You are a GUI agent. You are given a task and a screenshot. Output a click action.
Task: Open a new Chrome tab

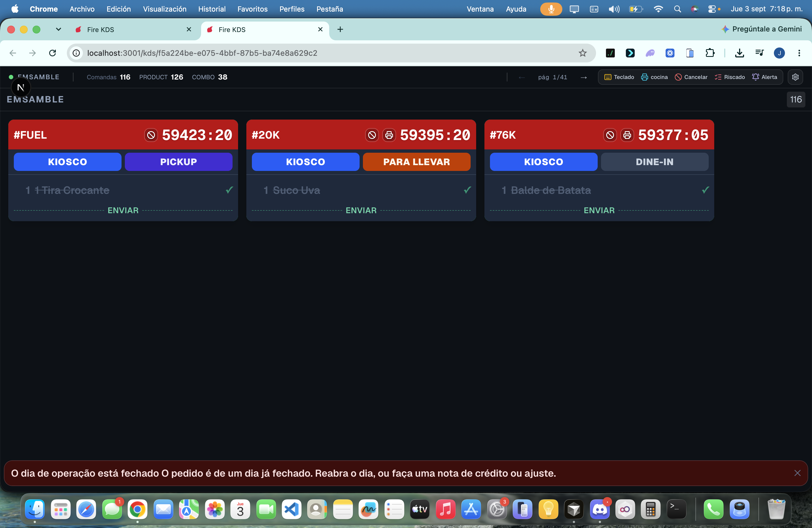point(340,29)
